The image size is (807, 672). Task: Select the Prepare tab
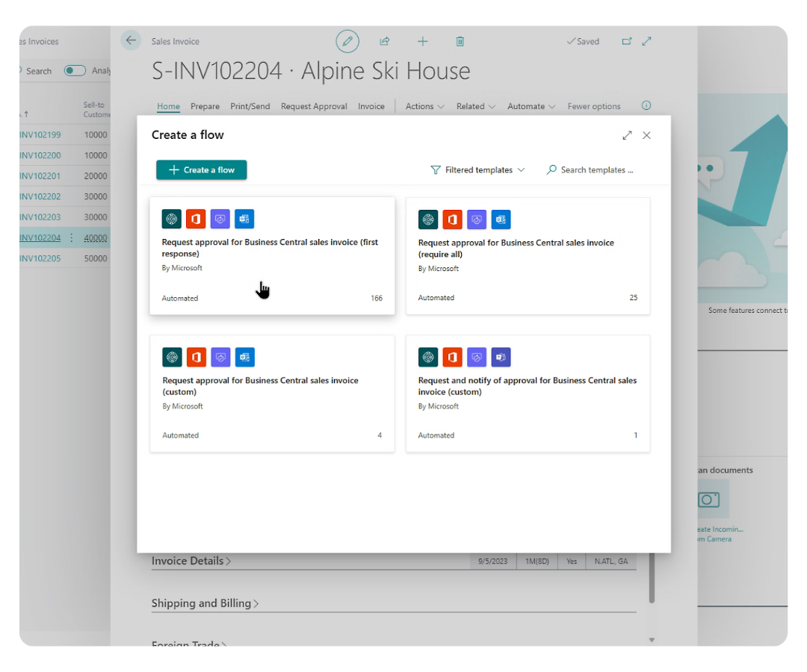point(205,106)
